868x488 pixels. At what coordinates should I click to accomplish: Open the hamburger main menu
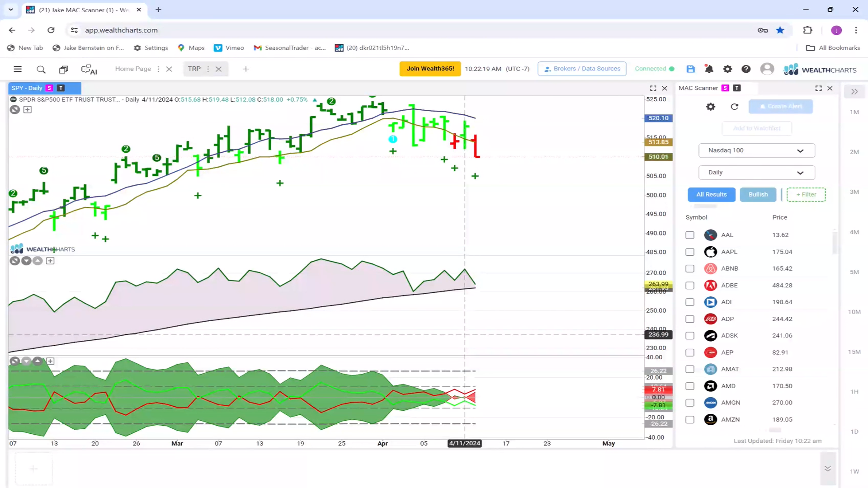pyautogui.click(x=18, y=69)
